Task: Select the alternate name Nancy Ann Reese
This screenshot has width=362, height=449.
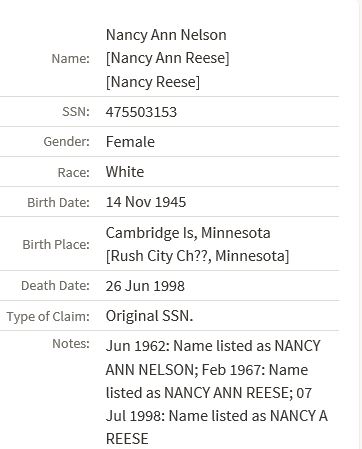Action: [x=168, y=58]
